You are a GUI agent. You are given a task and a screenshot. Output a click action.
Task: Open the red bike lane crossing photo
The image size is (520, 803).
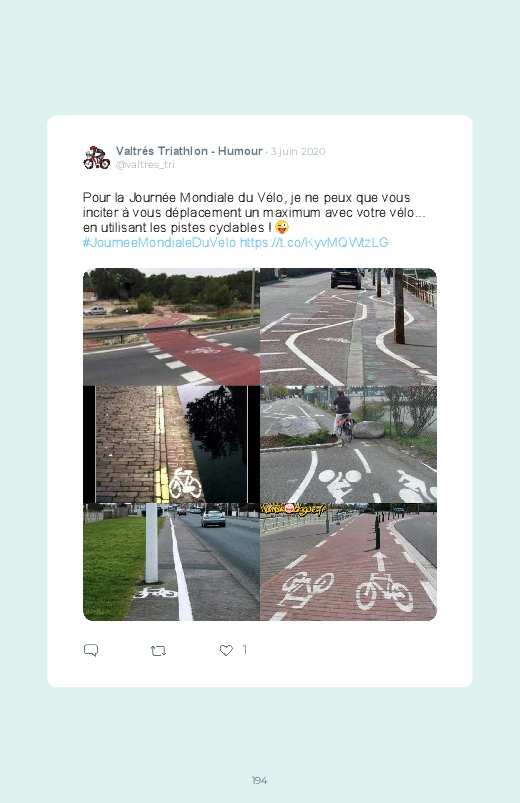click(171, 327)
